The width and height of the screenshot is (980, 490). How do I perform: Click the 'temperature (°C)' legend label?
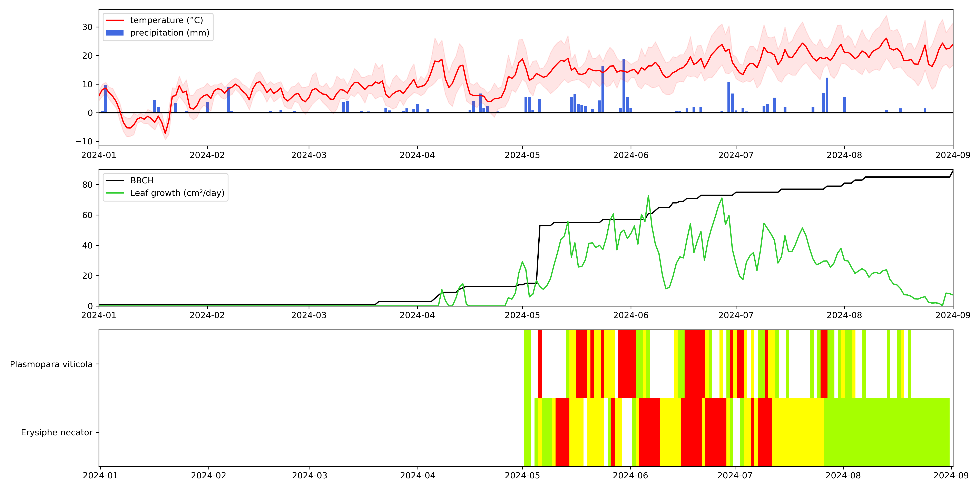[167, 20]
